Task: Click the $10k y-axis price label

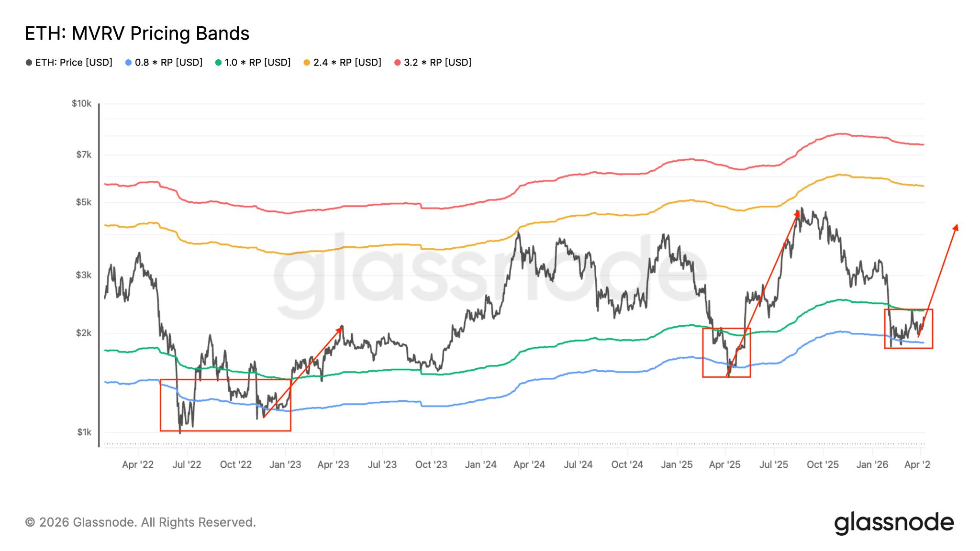Action: [x=81, y=103]
